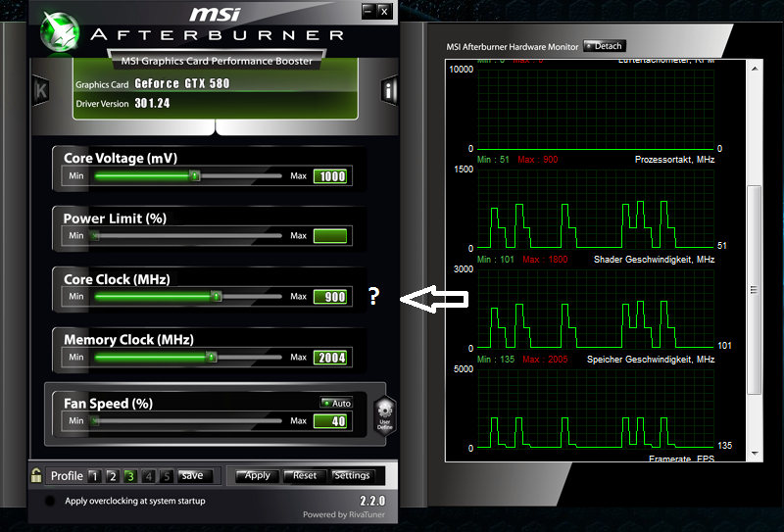Viewport: 784px width, 532px height.
Task: Click the Max : 2005 memory reading
Action: click(x=545, y=360)
